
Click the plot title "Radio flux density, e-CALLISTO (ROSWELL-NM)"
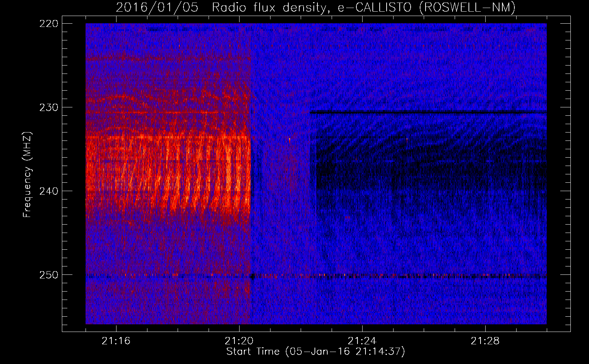(x=364, y=7)
